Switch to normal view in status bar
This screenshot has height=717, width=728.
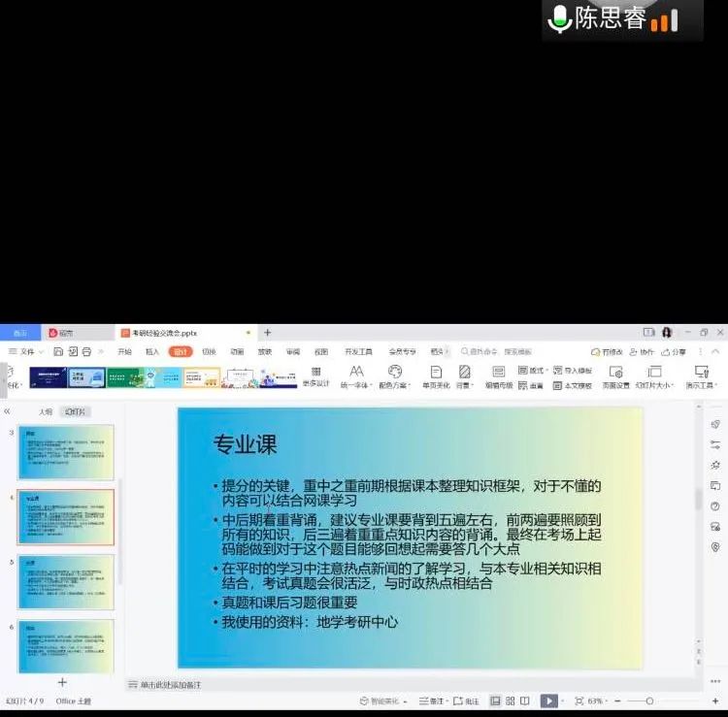click(495, 701)
